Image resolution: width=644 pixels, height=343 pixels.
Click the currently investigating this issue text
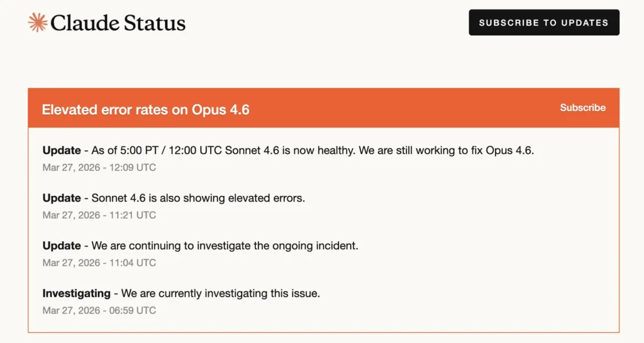tap(220, 293)
